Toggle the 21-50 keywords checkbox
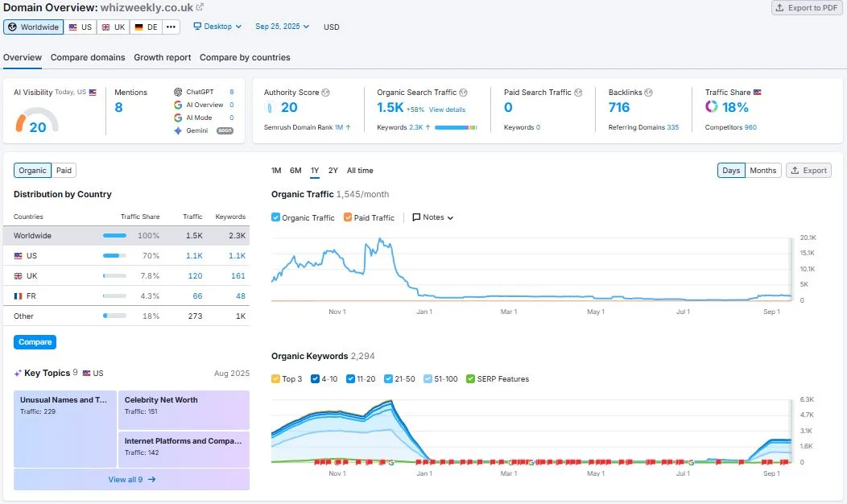The image size is (847, 504). click(x=388, y=378)
